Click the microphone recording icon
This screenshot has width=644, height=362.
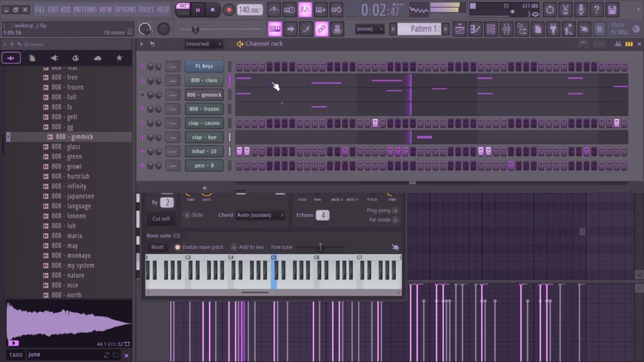(x=581, y=10)
